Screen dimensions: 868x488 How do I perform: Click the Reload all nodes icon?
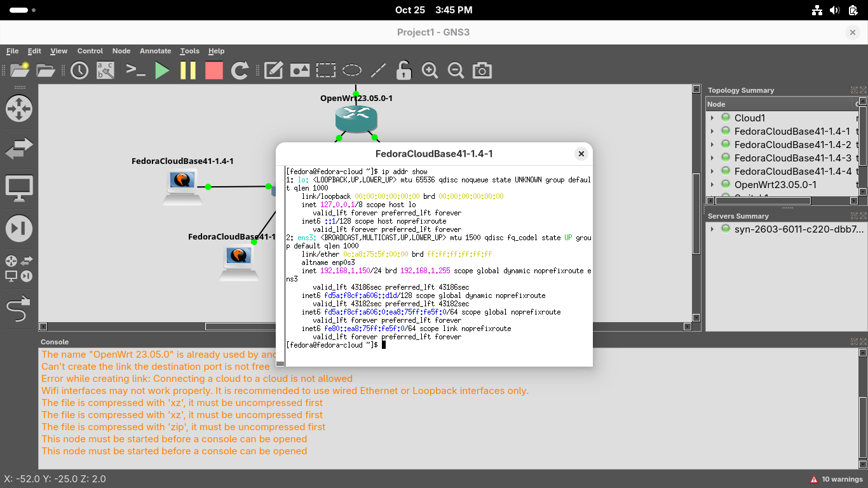tap(240, 71)
